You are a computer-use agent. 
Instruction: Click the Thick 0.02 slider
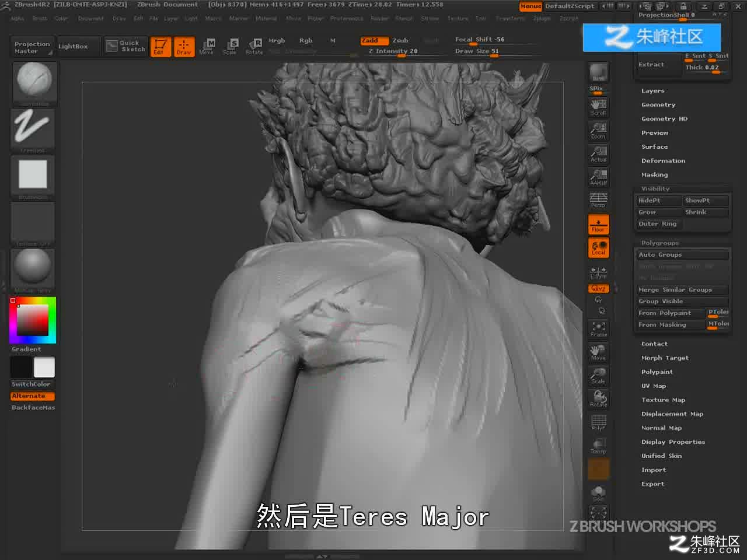click(706, 68)
